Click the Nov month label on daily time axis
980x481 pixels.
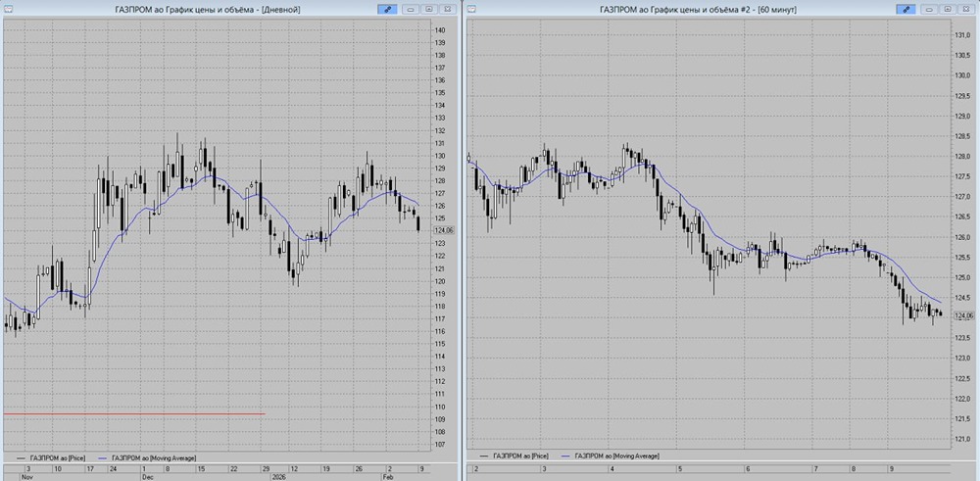pyautogui.click(x=26, y=476)
